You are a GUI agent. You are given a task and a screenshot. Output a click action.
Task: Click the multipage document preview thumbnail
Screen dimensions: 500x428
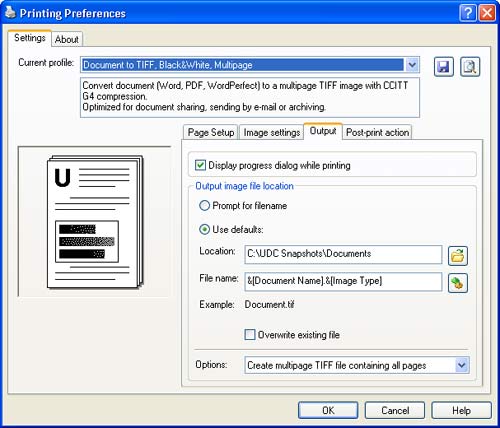(95, 222)
